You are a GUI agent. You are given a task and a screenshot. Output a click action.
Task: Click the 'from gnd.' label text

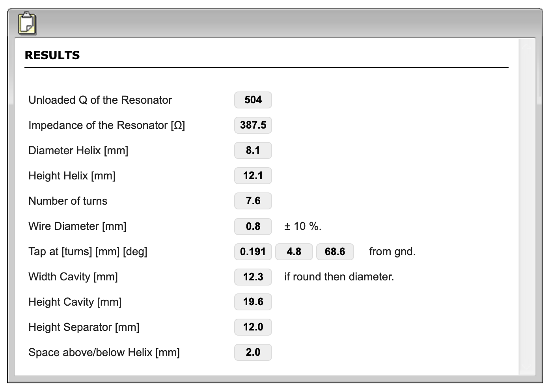[392, 252]
